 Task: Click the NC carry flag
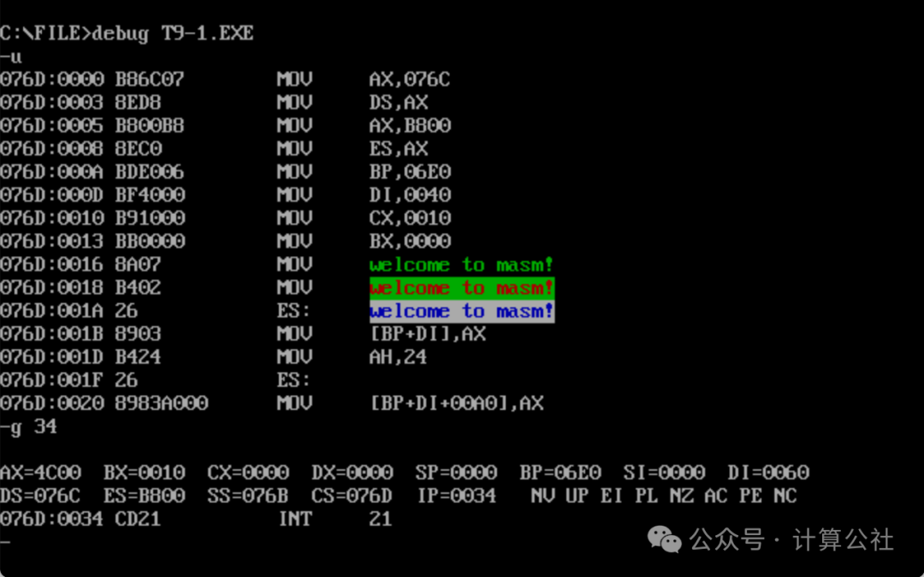pyautogui.click(x=785, y=496)
